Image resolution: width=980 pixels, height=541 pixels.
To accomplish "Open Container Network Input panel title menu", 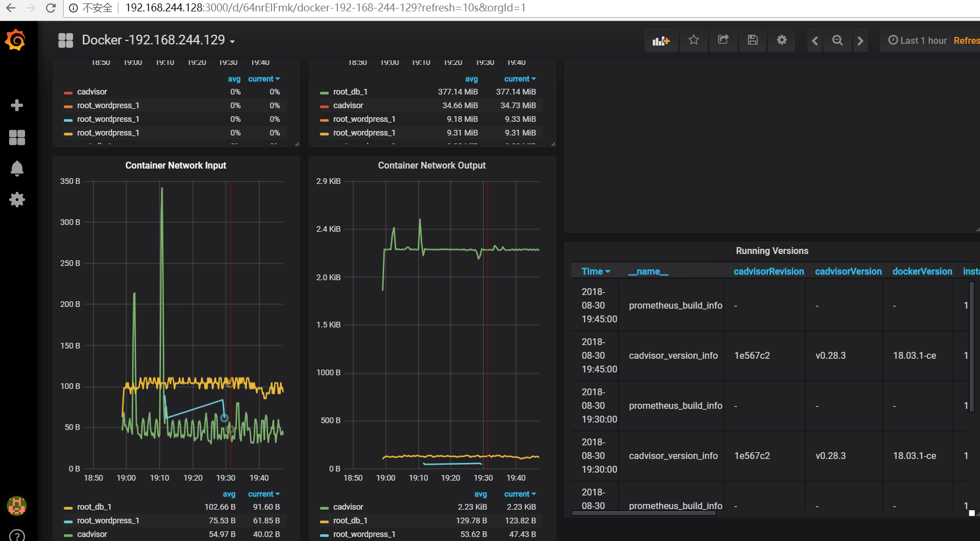I will (x=176, y=165).
